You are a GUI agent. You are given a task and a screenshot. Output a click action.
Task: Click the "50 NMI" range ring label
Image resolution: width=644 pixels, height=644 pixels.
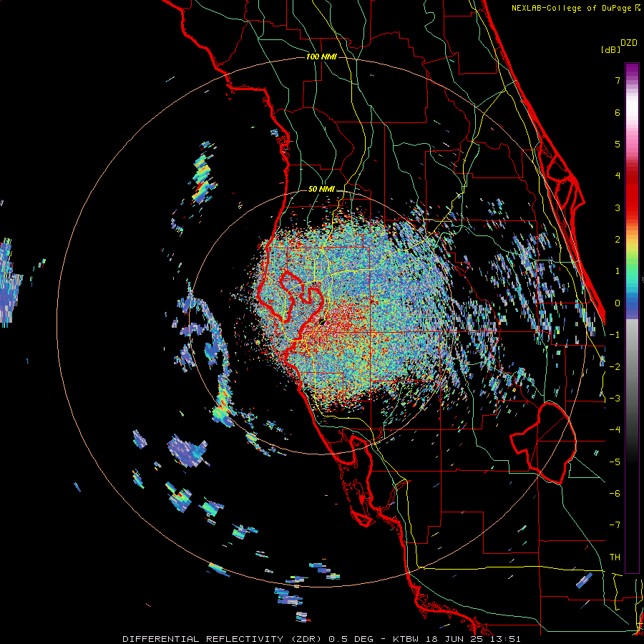(321, 190)
